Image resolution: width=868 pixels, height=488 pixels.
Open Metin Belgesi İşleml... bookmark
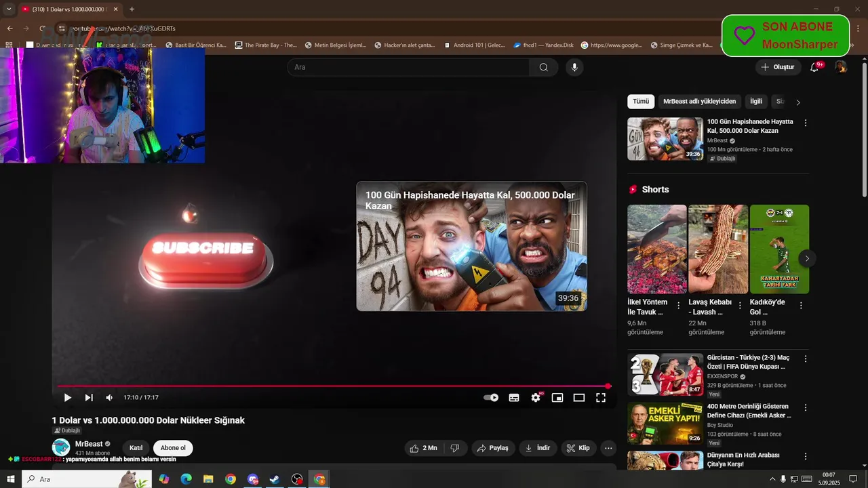336,45
